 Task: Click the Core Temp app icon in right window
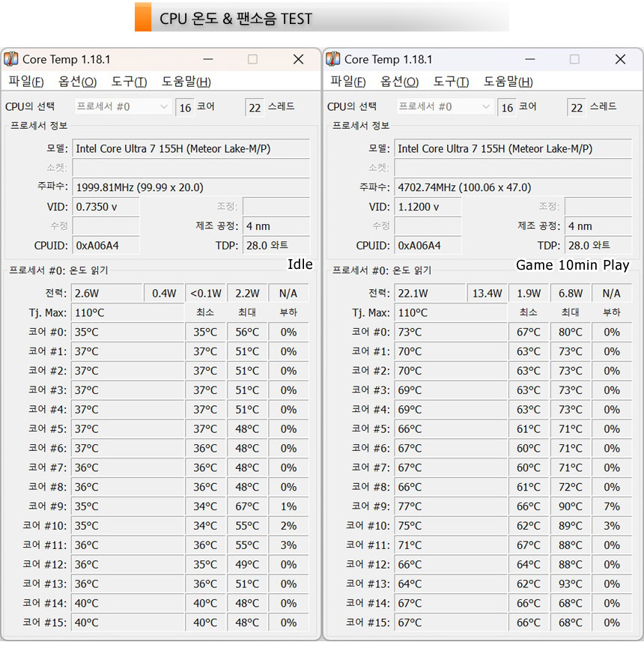[x=333, y=59]
